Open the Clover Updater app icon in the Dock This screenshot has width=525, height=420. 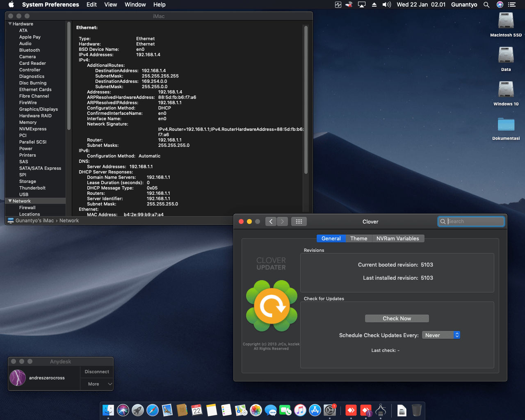[379, 410]
